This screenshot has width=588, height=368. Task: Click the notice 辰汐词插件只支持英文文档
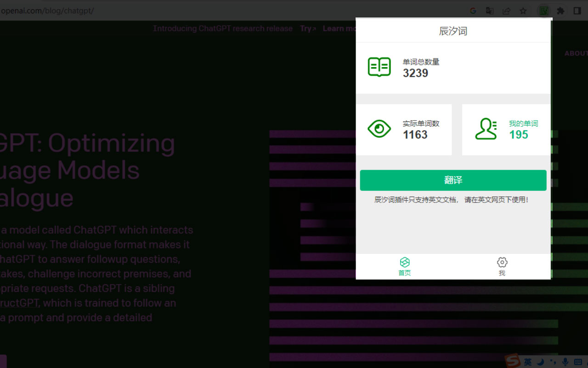451,200
